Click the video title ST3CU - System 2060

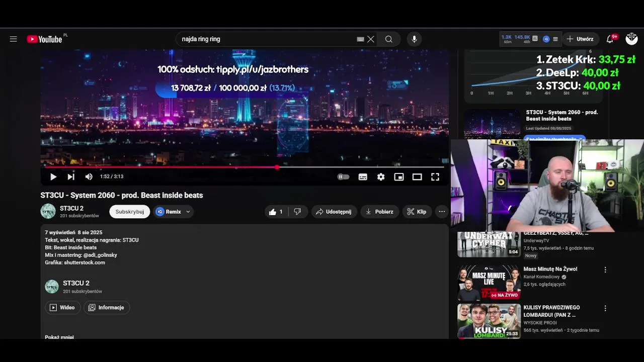tap(122, 195)
